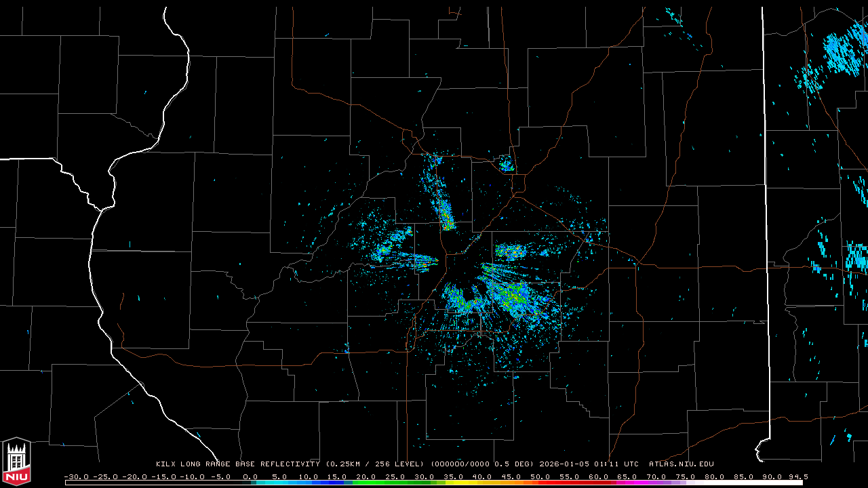
Task: Click the (000000/0000 0.5 DEG) caption text
Action: point(482,464)
